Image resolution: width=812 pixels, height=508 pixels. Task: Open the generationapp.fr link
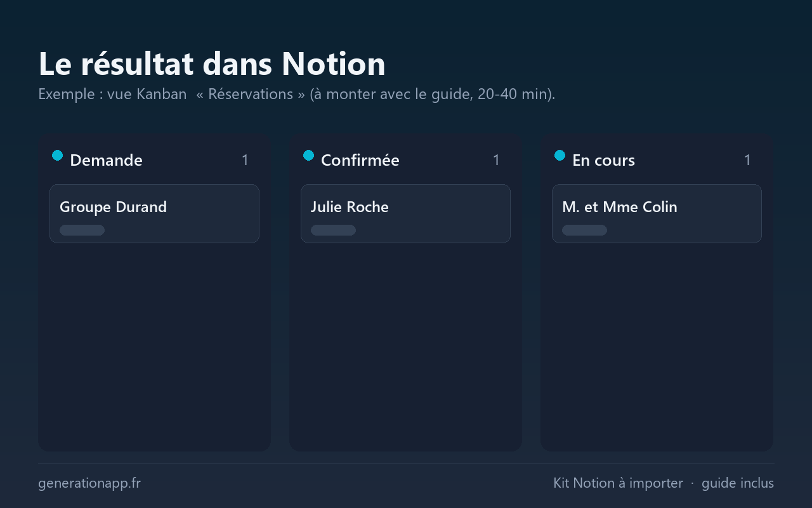(x=89, y=483)
